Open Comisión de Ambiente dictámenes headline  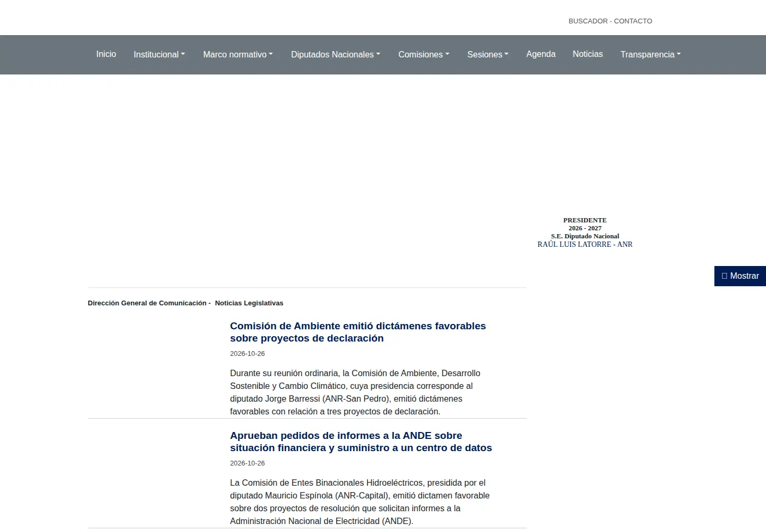[358, 332]
